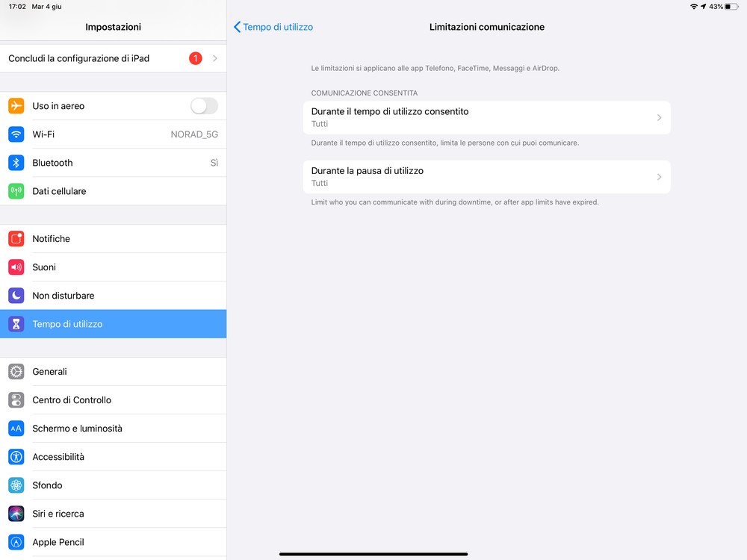Tap the Siri e ricerca icon
Viewport: 747px width, 560px height.
16,514
